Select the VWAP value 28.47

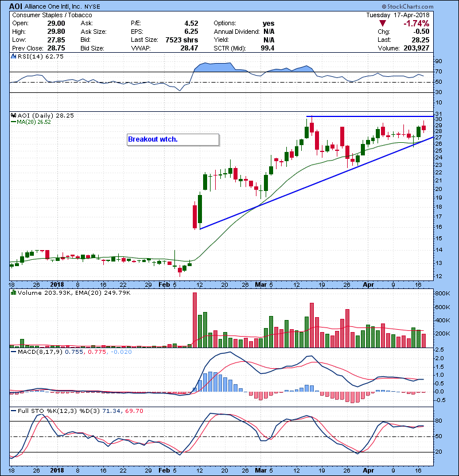(x=189, y=48)
